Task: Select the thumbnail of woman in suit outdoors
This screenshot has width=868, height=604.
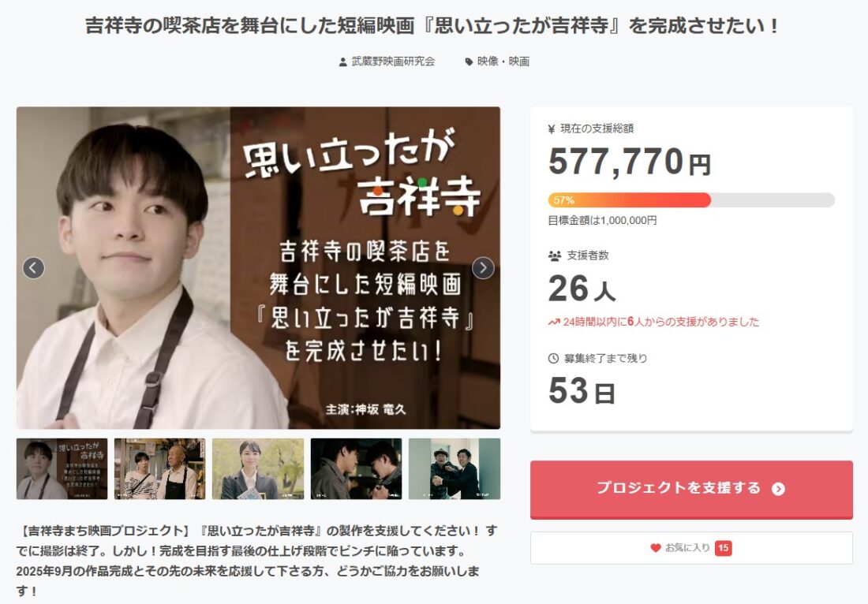Action: click(258, 469)
